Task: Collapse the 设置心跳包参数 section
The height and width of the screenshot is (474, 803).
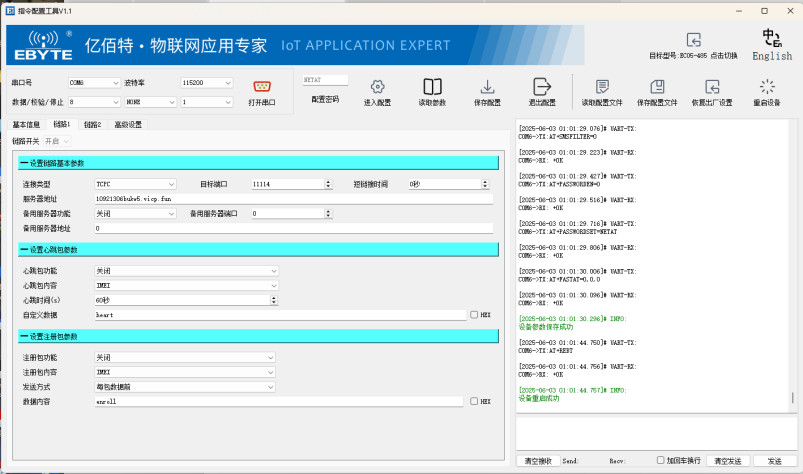Action: pos(258,250)
